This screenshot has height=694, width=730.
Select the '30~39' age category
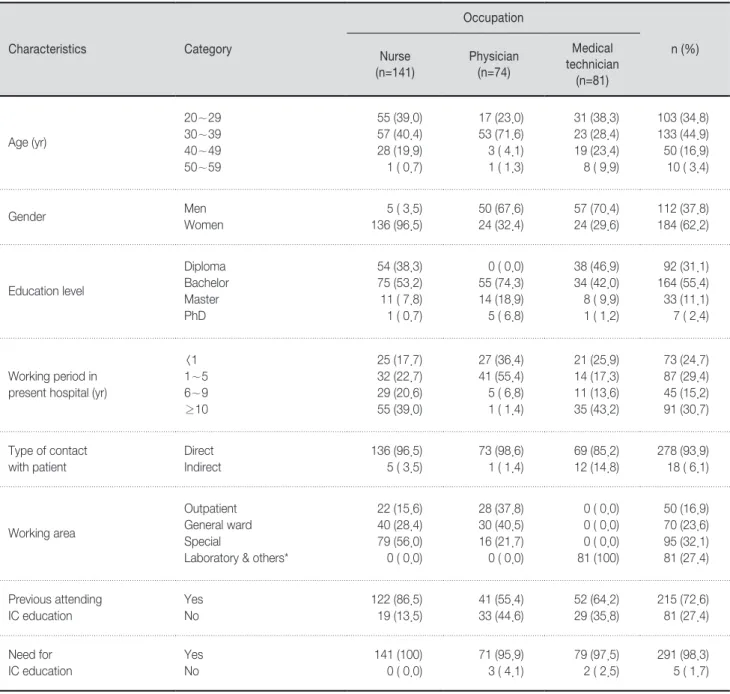[x=203, y=134]
